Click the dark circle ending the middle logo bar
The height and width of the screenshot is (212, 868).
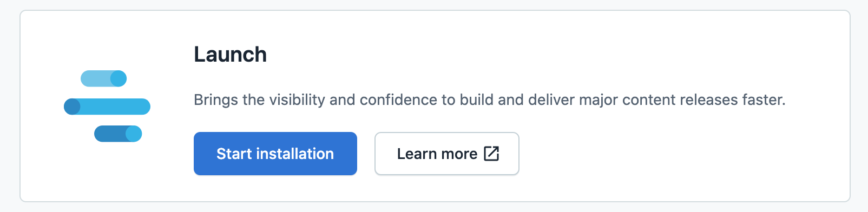(72, 107)
